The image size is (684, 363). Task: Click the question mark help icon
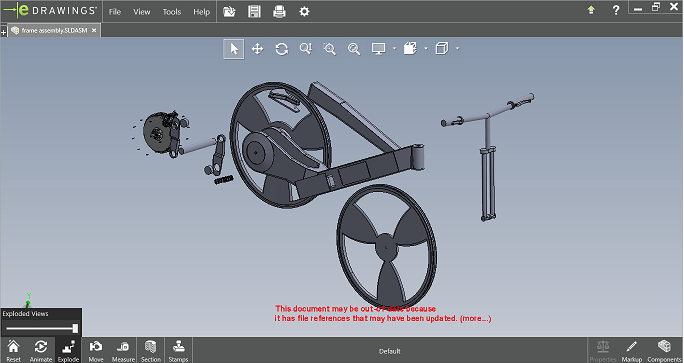(x=616, y=10)
